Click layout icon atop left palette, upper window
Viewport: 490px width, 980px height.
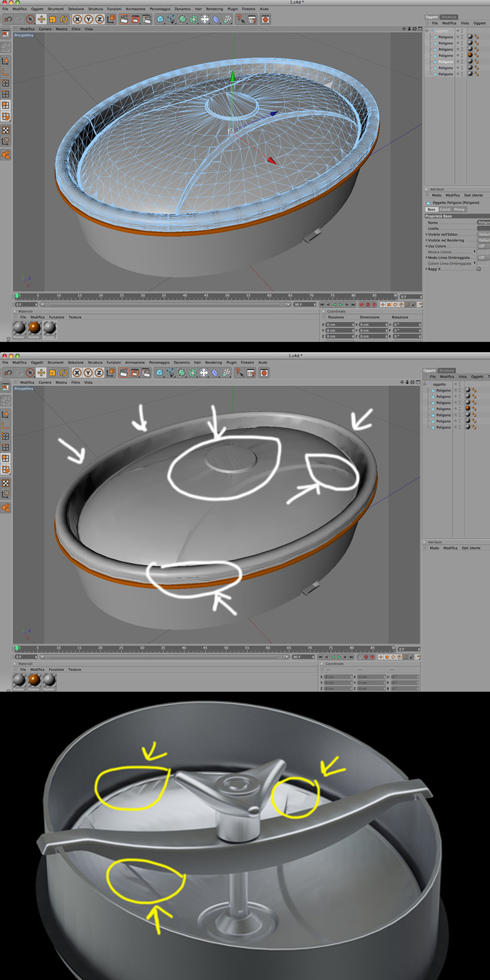[5, 34]
